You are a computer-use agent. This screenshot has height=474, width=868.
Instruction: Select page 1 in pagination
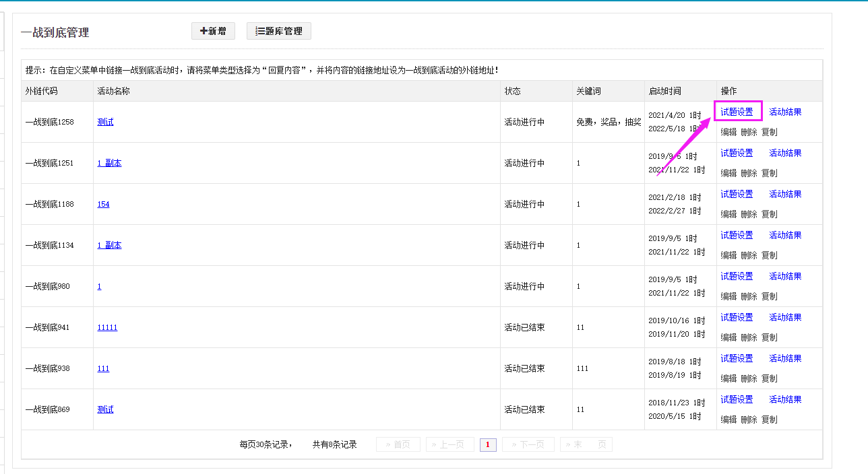(x=488, y=444)
